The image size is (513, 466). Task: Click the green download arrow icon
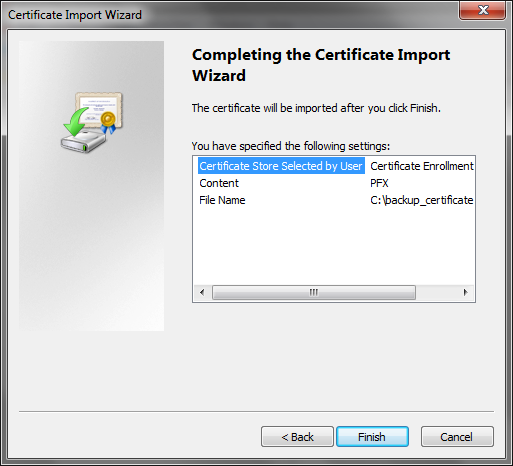(77, 121)
